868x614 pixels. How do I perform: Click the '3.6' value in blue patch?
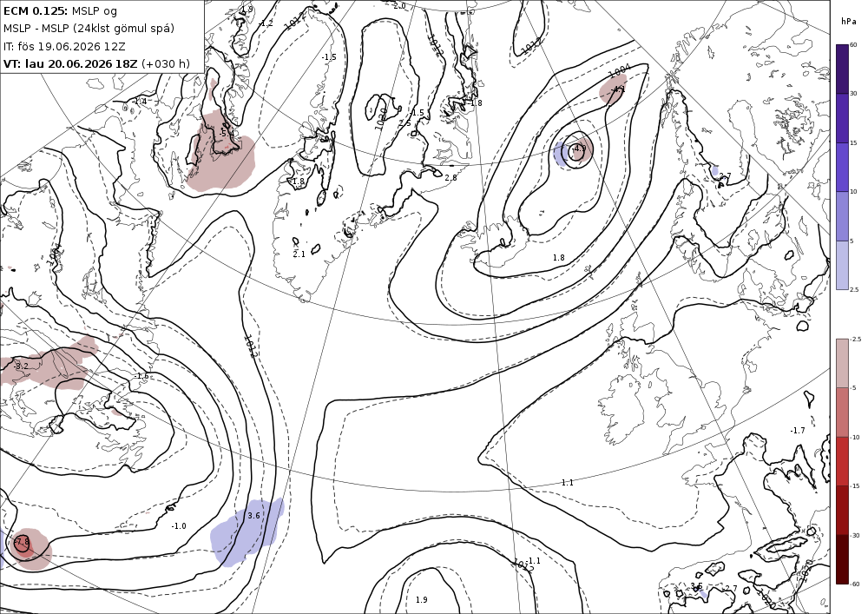coord(253,516)
